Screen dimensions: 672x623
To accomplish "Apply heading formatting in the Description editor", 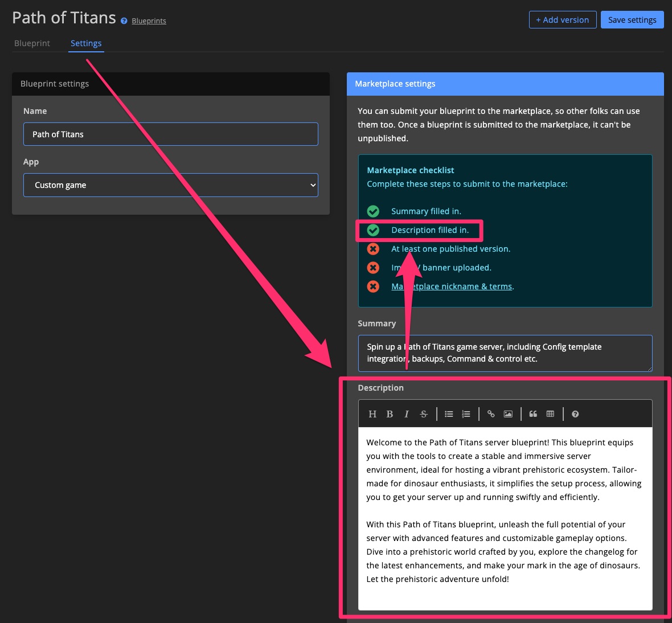I will (x=372, y=414).
